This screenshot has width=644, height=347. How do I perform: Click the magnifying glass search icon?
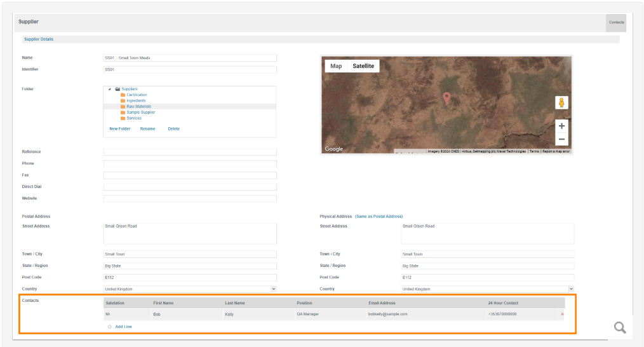620,327
